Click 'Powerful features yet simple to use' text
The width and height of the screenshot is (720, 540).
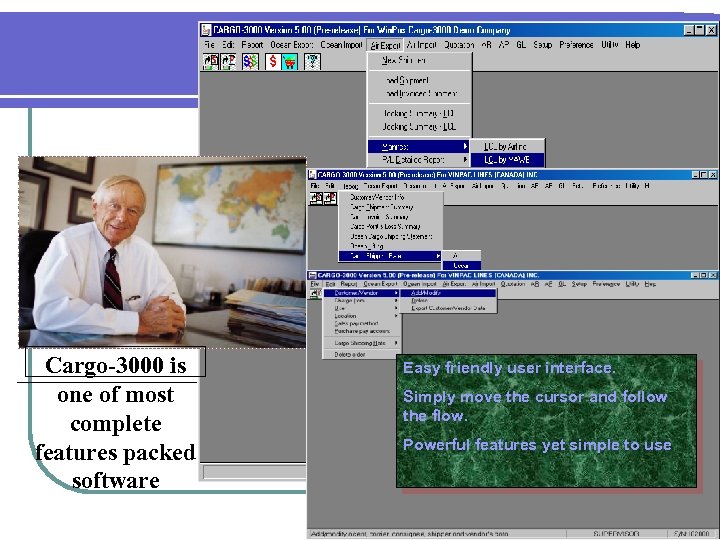point(537,445)
